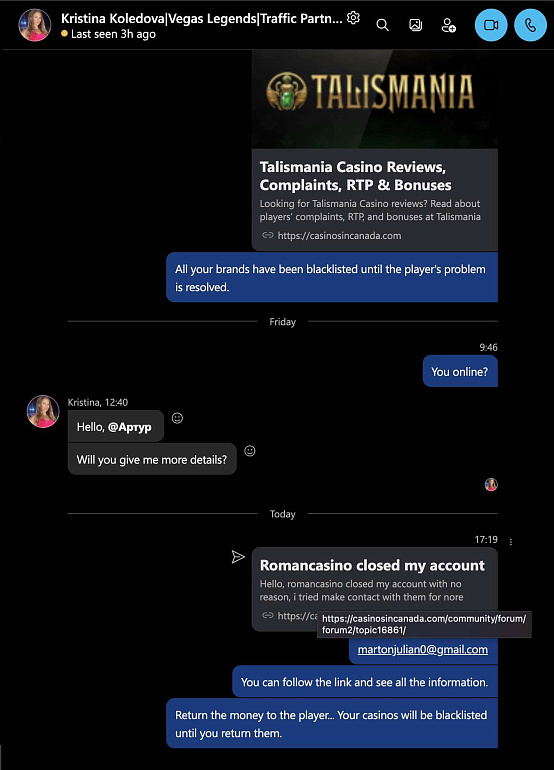This screenshot has width=554, height=770.
Task: Start a video call with Kristina
Action: pos(491,25)
